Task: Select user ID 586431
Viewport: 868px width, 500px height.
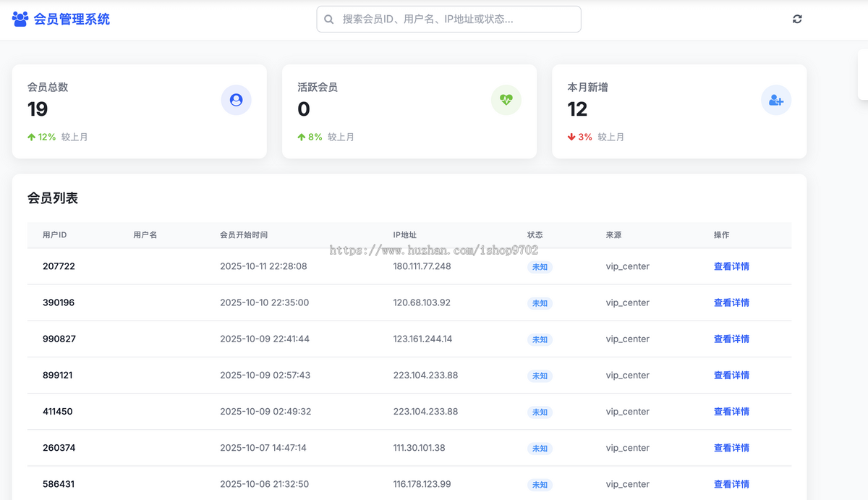Action: pos(59,484)
